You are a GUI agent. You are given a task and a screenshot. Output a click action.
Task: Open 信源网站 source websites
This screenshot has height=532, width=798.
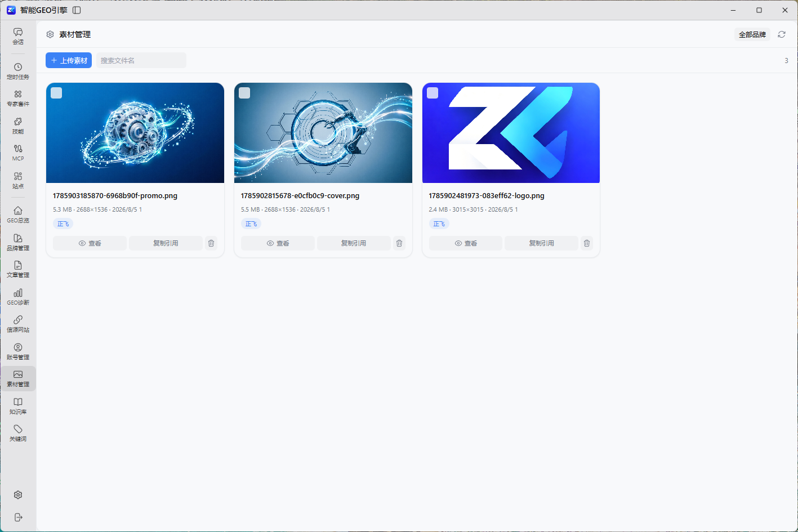pyautogui.click(x=18, y=324)
